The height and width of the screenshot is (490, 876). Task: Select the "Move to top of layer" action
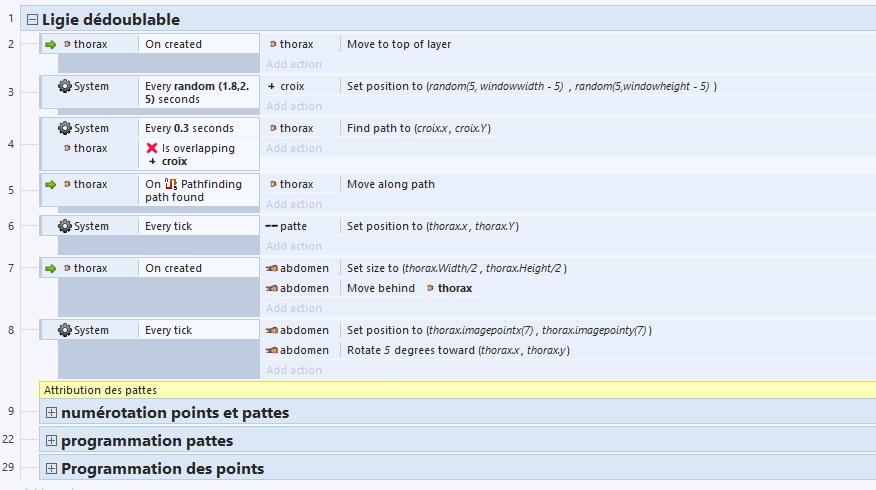click(x=400, y=44)
